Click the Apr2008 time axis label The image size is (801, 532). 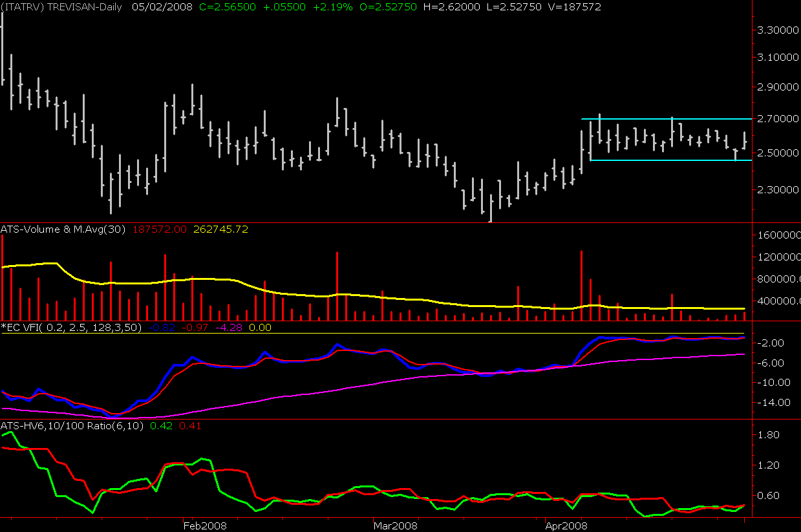coord(566,526)
